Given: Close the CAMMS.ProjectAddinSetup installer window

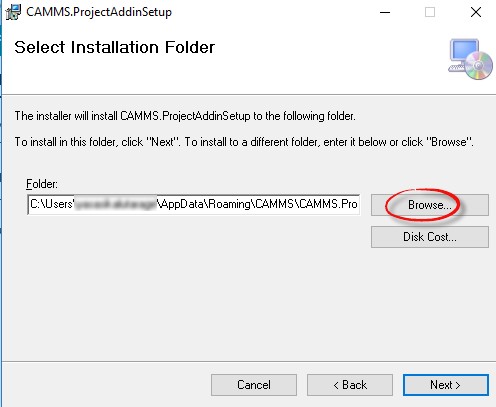Looking at the screenshot, I should click(476, 12).
